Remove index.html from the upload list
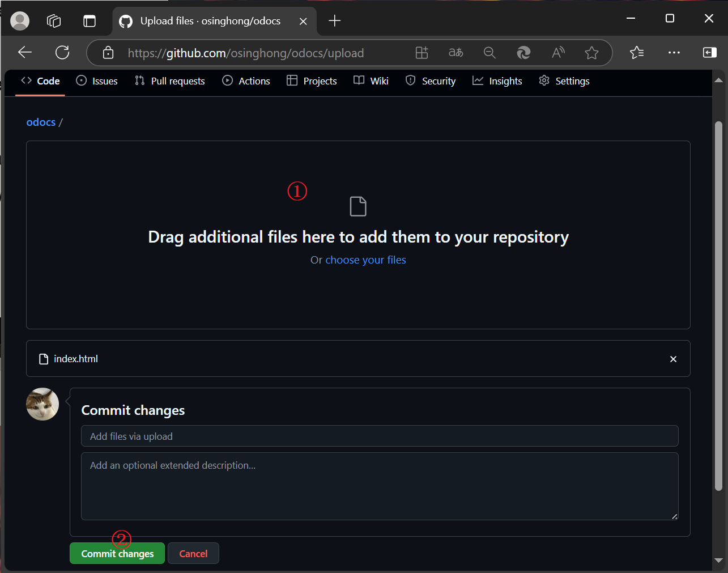The width and height of the screenshot is (728, 573). tap(673, 359)
